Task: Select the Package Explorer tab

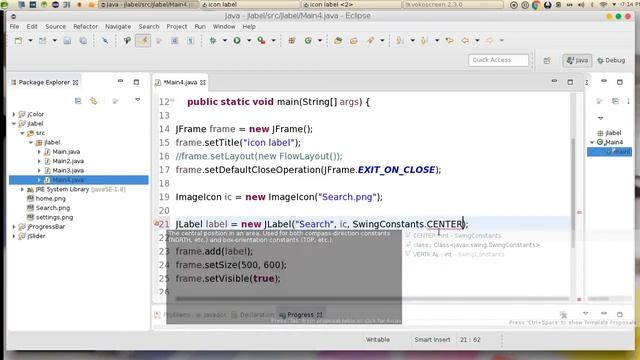Action: (44, 82)
